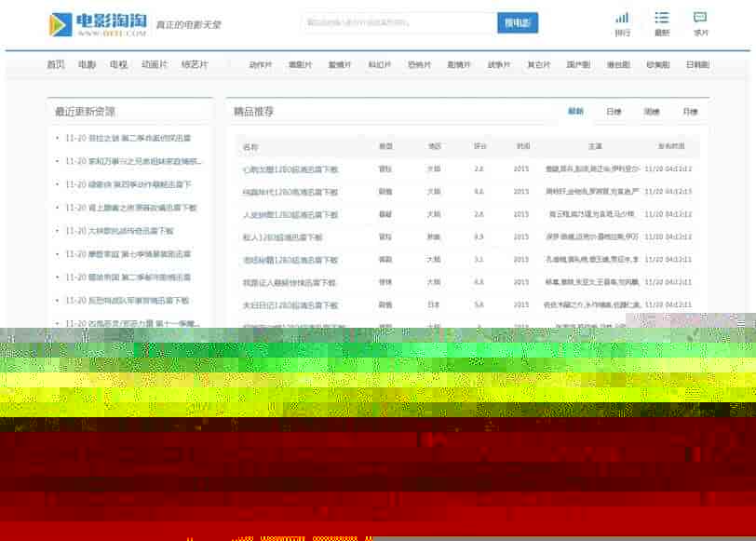The width and height of the screenshot is (756, 541).
Task: Select 电视 in the navigation bar
Action: [x=118, y=65]
